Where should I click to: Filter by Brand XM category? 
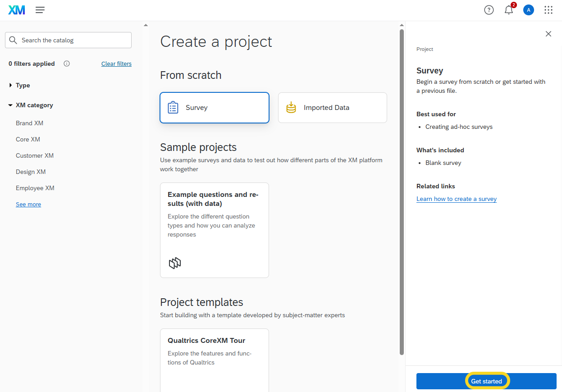tap(30, 123)
